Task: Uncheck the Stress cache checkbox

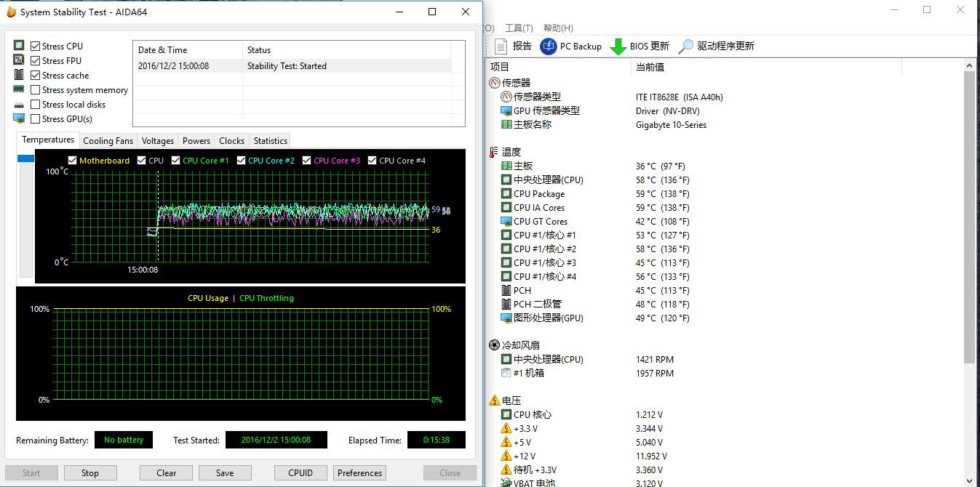Action: (36, 75)
